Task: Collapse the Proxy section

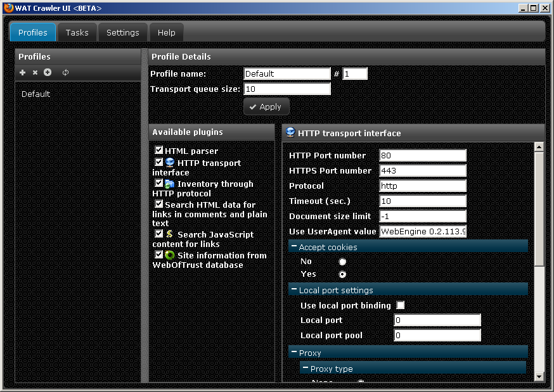Action: point(294,353)
